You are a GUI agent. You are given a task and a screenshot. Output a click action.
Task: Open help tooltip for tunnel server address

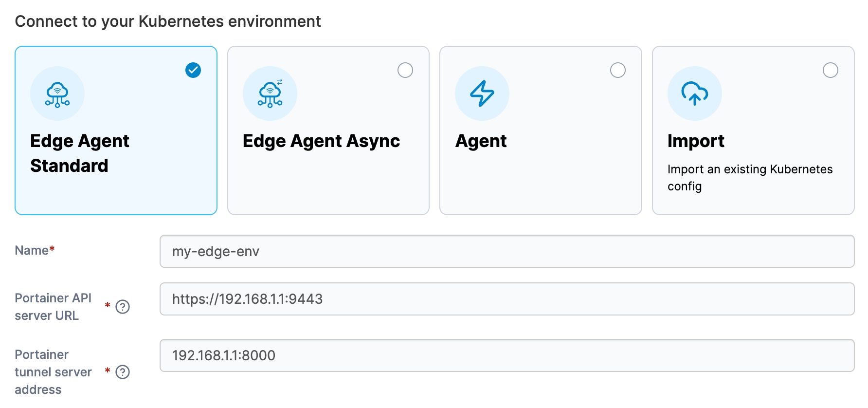click(123, 372)
